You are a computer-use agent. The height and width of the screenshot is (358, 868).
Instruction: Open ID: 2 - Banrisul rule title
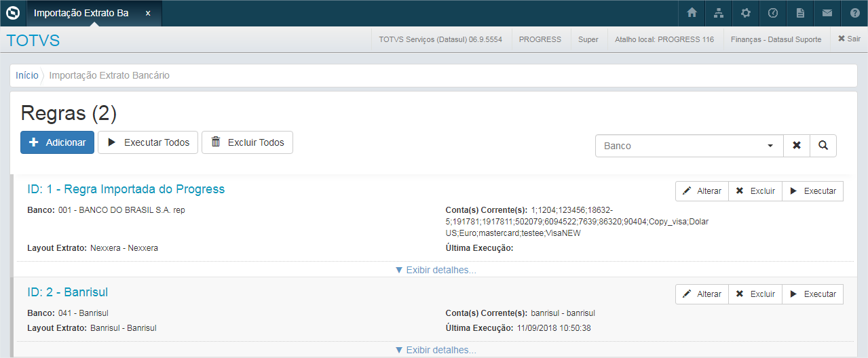coord(67,292)
